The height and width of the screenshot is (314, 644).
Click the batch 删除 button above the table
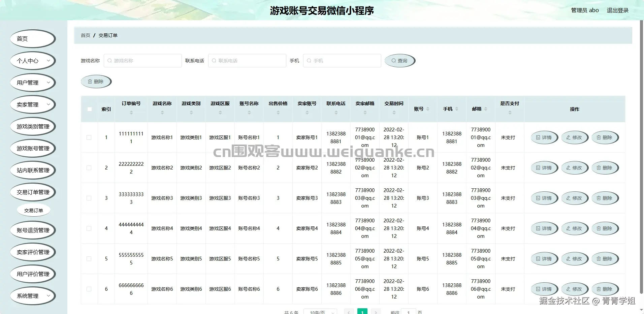coord(96,82)
